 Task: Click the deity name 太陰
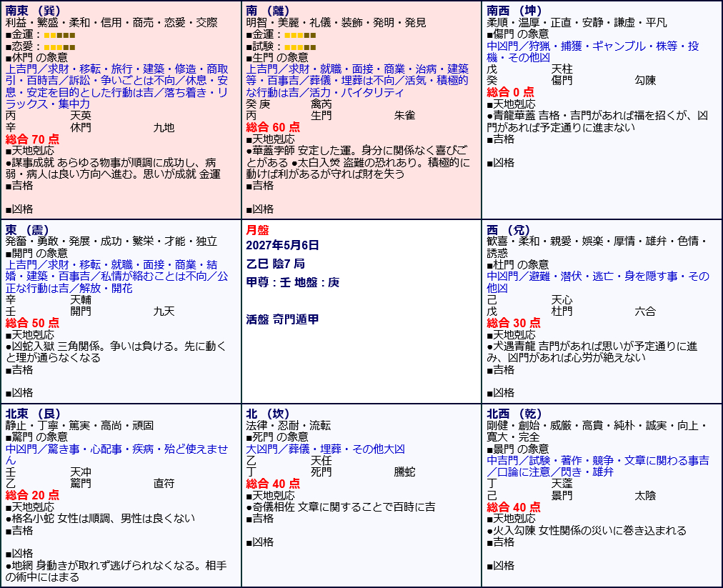645,496
